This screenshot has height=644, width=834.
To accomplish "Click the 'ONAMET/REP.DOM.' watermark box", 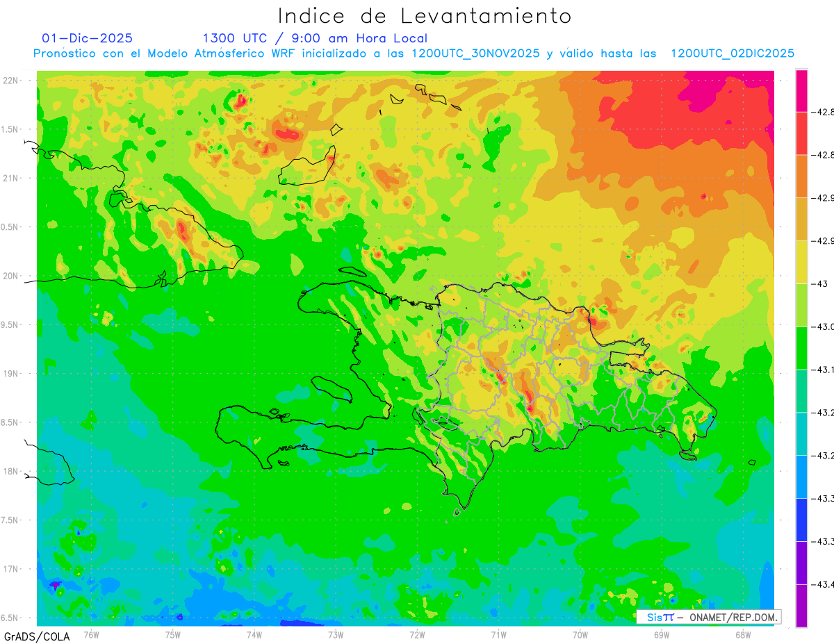I will (x=708, y=617).
